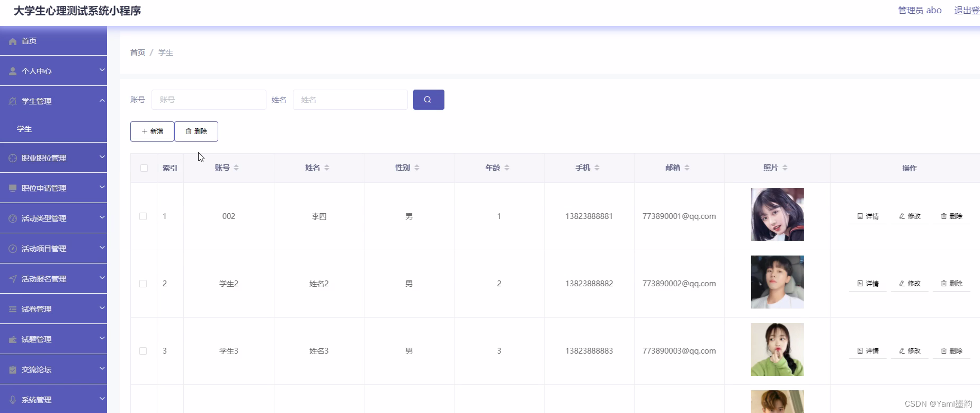Click the icon beside 职业职位管理
980x413 pixels.
coord(13,158)
